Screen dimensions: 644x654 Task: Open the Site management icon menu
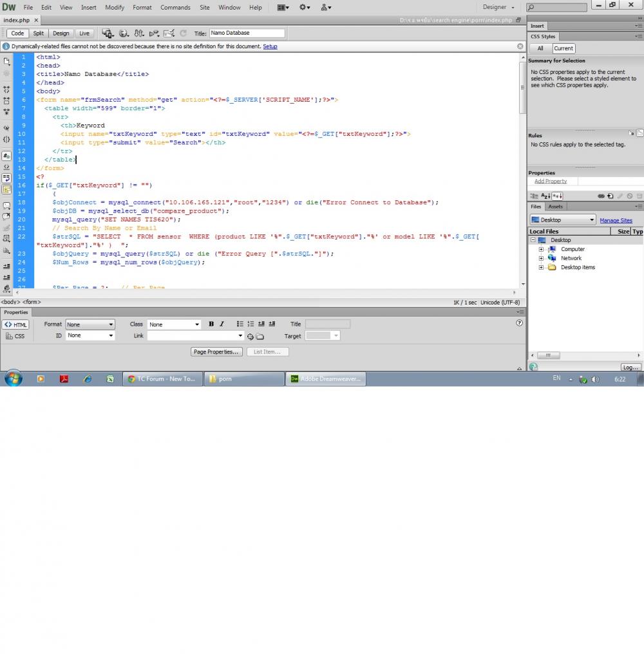[326, 7]
